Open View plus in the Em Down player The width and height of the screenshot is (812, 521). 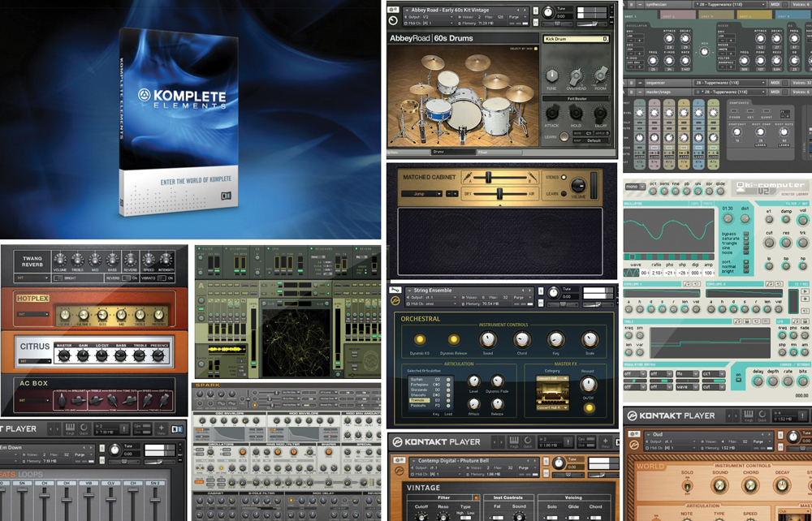[x=161, y=428]
